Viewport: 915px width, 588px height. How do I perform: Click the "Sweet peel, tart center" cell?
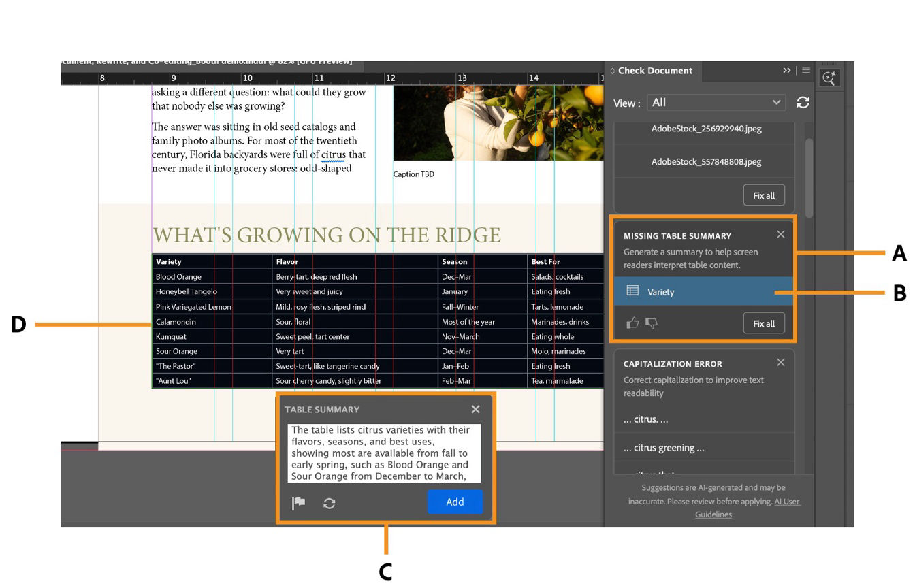pos(355,336)
